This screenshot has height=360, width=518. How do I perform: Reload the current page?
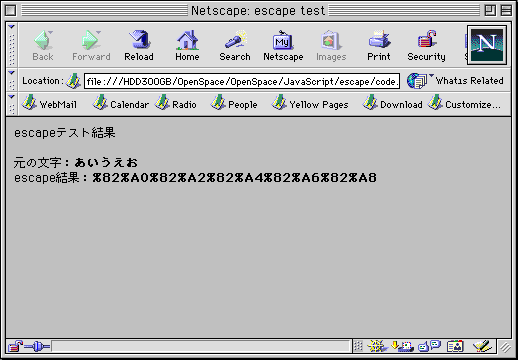click(139, 45)
